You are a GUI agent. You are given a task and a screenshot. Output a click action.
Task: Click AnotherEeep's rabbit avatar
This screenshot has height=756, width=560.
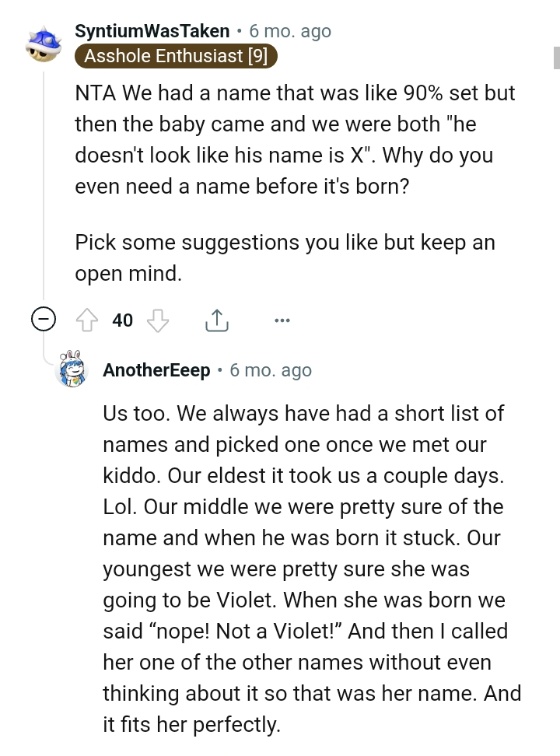click(73, 370)
